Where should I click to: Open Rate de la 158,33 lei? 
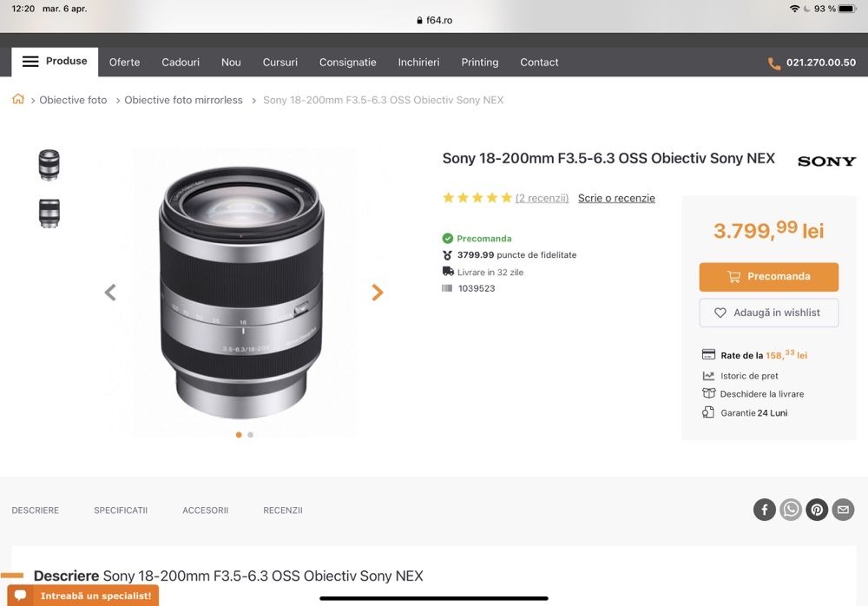pos(764,355)
